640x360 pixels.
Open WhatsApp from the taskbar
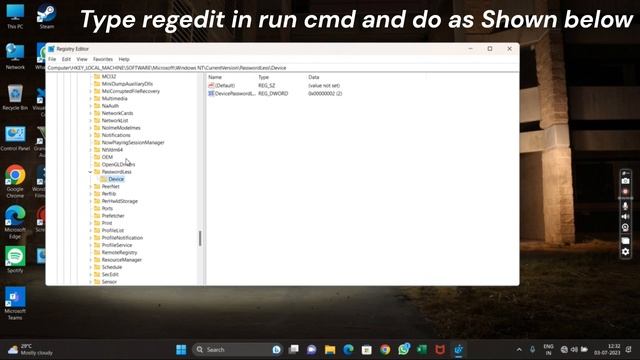point(404,349)
